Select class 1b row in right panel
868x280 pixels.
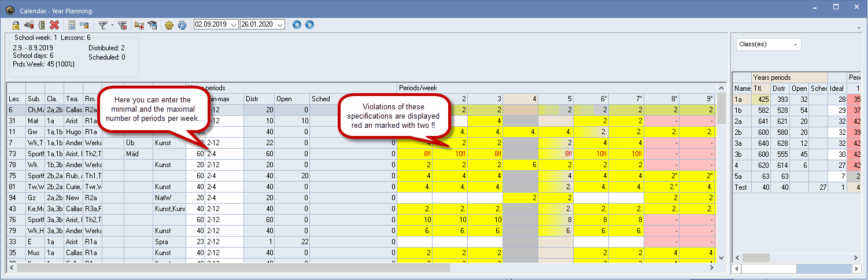coord(742,110)
